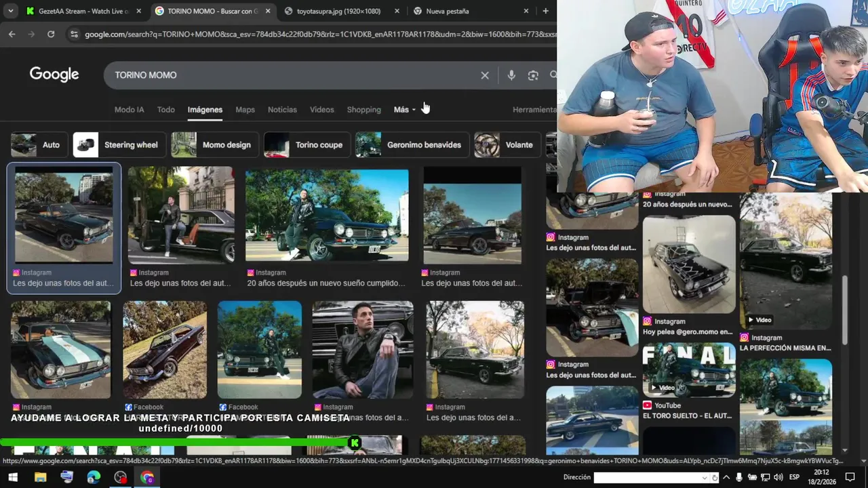Screen dimensions: 868x488
Task: Open the FINAL video thumbnail in side panel
Action: (689, 369)
